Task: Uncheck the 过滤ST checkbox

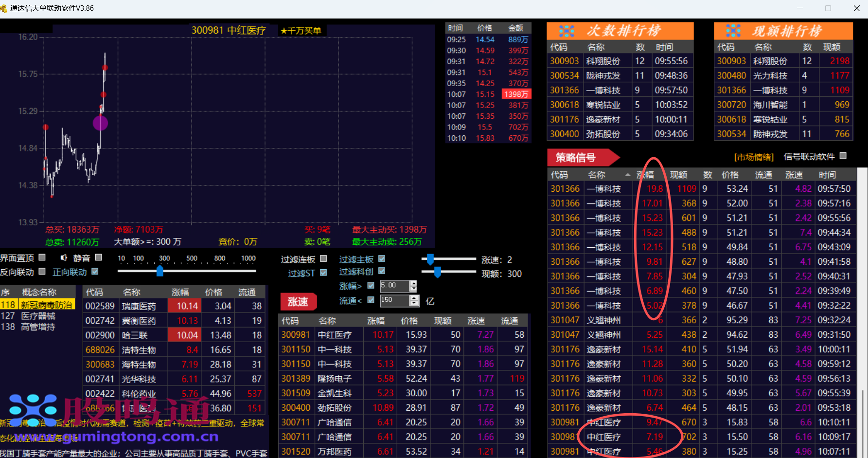Action: 323,273
